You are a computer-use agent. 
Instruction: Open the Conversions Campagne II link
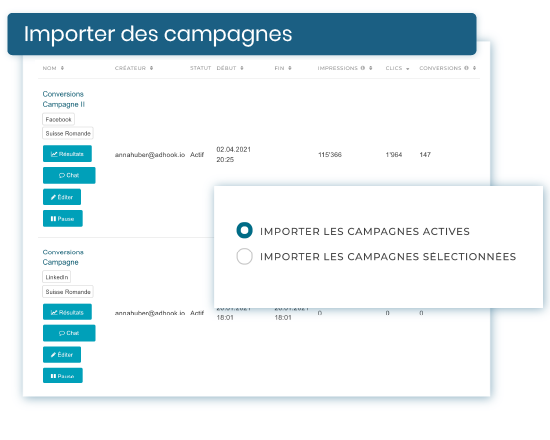(x=63, y=99)
